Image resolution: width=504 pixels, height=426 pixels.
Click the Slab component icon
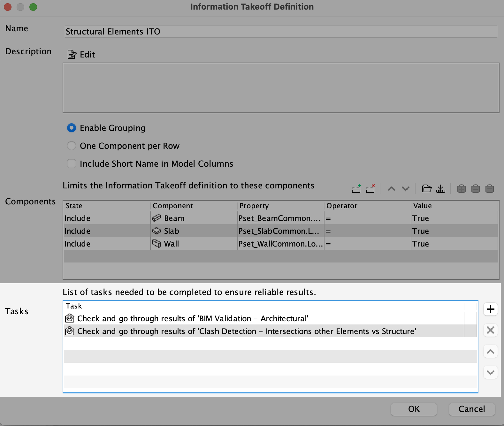[x=157, y=231]
